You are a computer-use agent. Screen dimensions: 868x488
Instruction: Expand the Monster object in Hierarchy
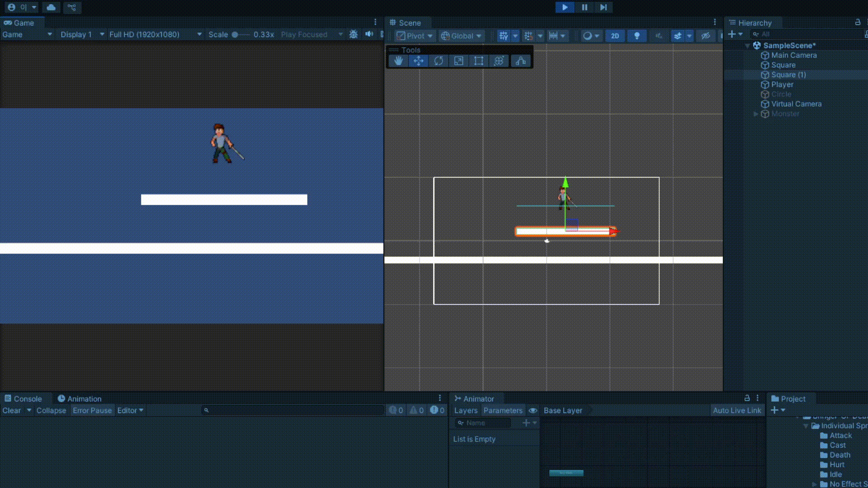coord(755,114)
